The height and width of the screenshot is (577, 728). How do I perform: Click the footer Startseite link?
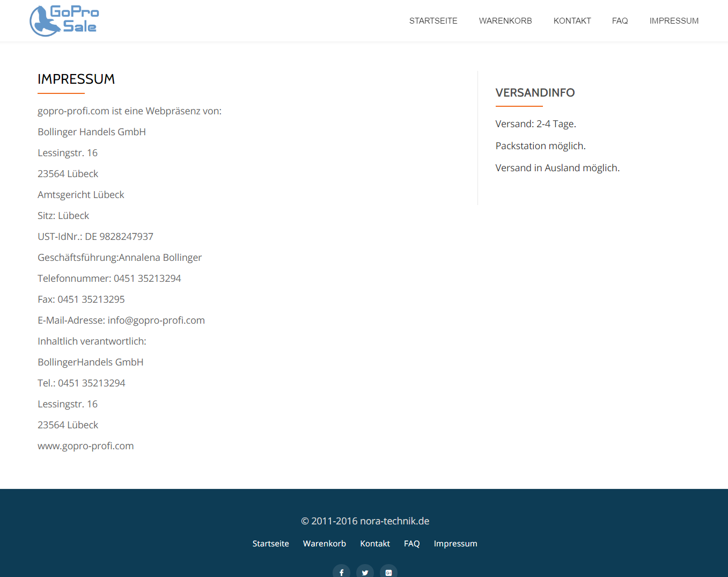pyautogui.click(x=271, y=544)
